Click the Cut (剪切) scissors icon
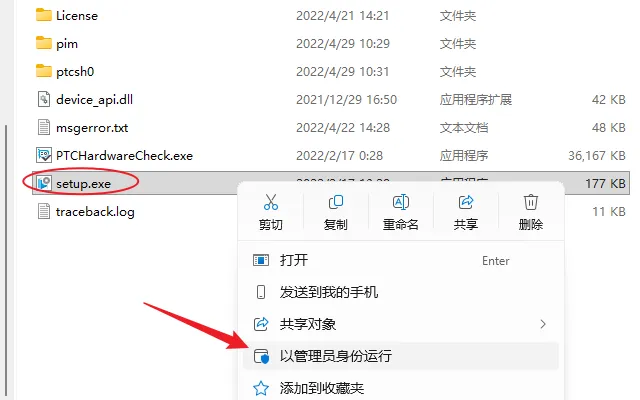640x400 pixels. [x=271, y=202]
